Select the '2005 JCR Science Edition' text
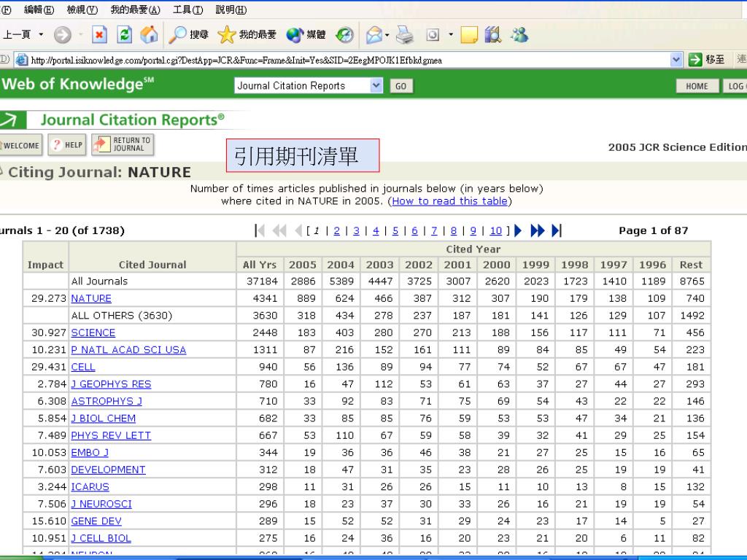 (x=678, y=147)
